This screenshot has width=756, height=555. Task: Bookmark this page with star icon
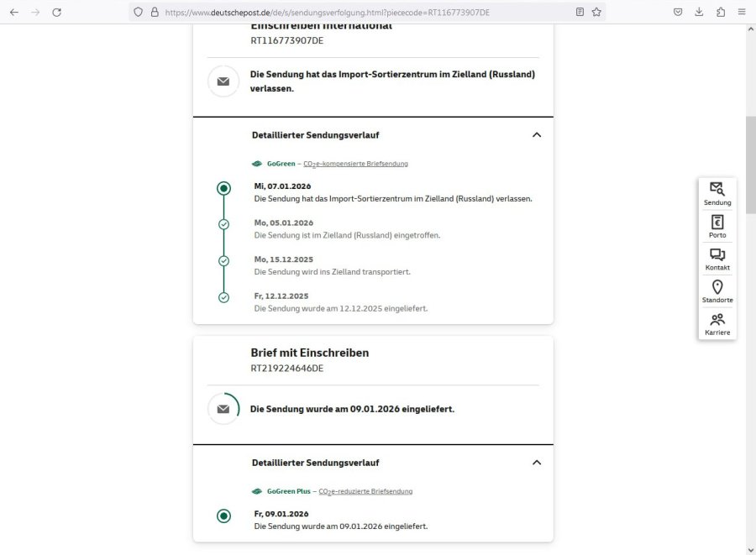[596, 13]
